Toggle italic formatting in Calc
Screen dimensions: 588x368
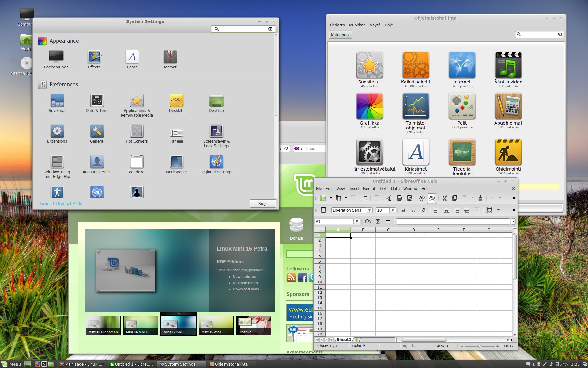pos(414,210)
